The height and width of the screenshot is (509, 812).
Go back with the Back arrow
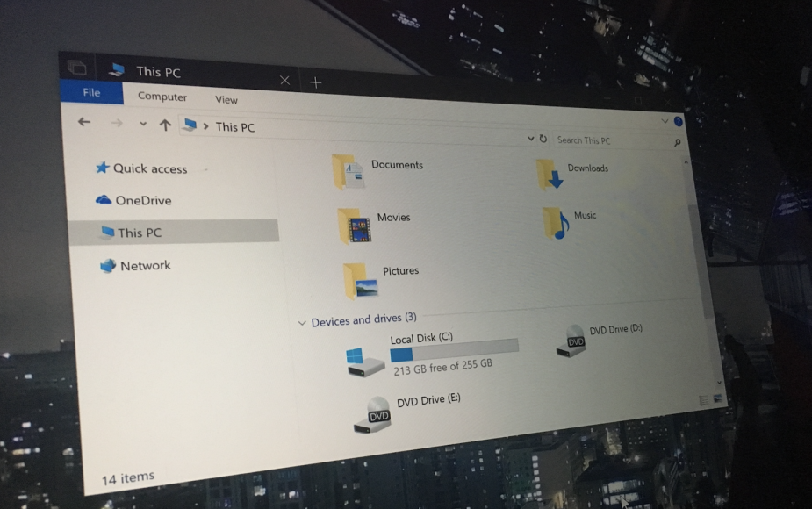pyautogui.click(x=84, y=122)
